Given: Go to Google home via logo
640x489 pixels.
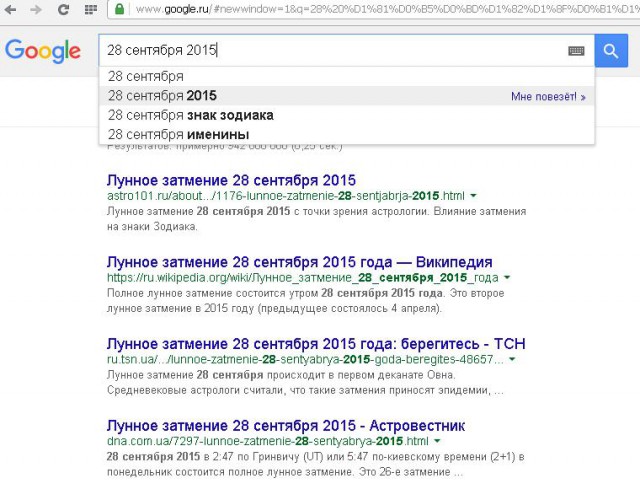Looking at the screenshot, I should (43, 51).
